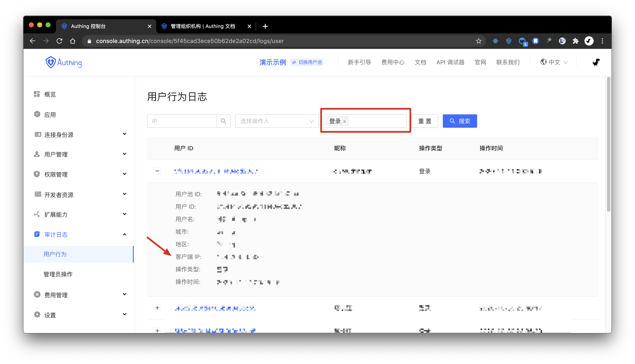The width and height of the screenshot is (635, 364).
Task: Remove the 登录 filter tag
Action: pyautogui.click(x=344, y=121)
